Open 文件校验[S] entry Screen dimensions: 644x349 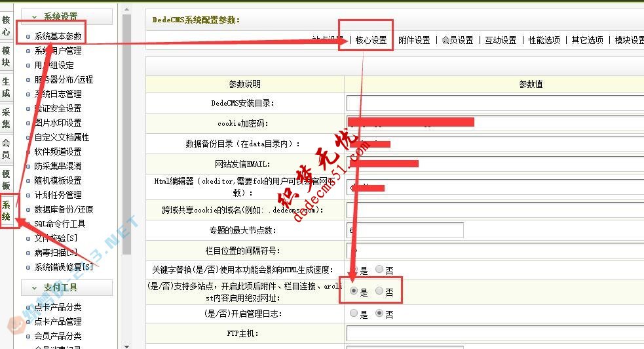[x=56, y=238]
